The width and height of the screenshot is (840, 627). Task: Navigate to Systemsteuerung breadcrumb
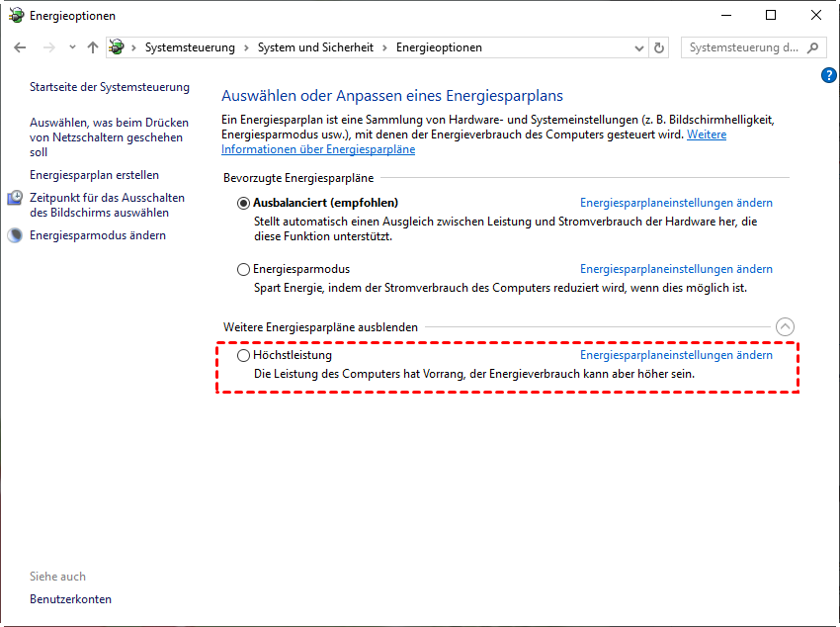[190, 47]
